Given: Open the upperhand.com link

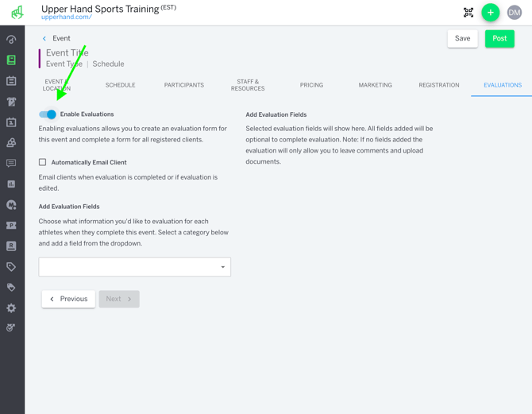Looking at the screenshot, I should tap(66, 17).
